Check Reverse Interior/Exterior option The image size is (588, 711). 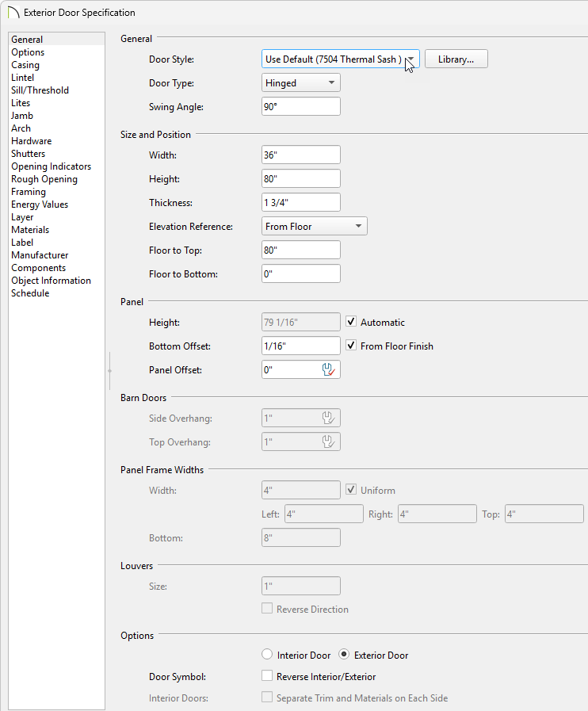click(x=267, y=675)
